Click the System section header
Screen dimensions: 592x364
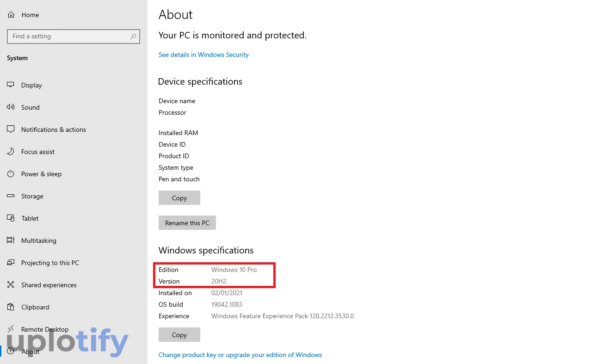pos(17,58)
